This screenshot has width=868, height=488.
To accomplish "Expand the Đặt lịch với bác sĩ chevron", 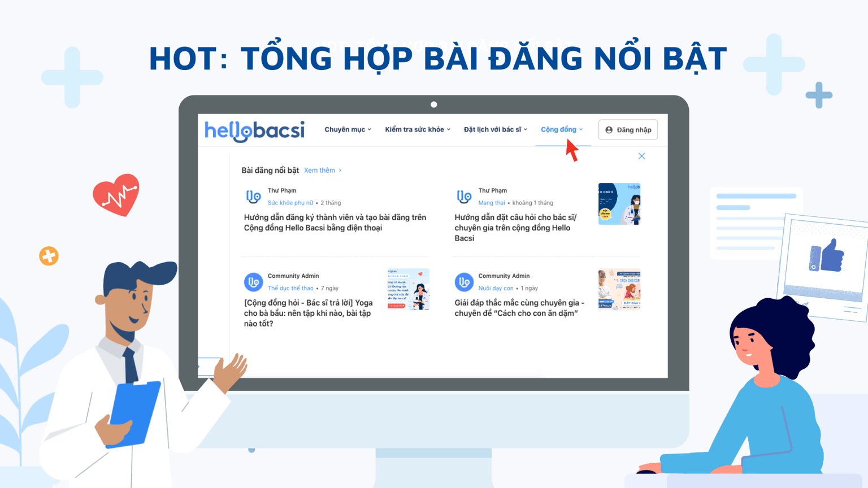I will coord(526,130).
